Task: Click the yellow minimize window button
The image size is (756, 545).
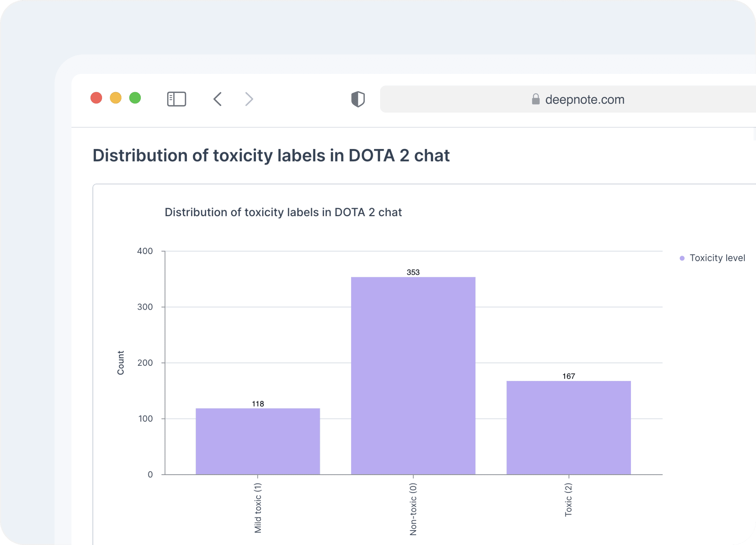Action: pyautogui.click(x=116, y=98)
